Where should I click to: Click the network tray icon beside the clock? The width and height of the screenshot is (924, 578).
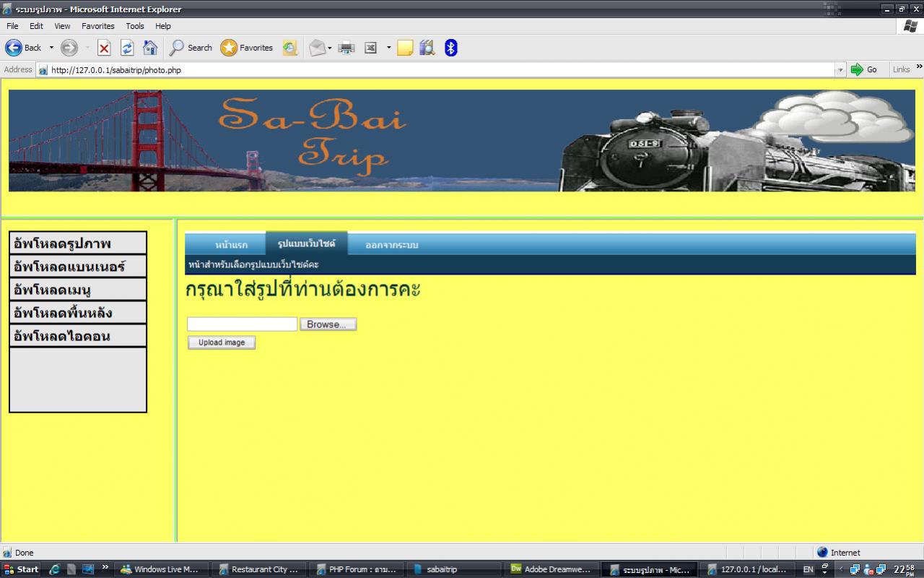881,569
